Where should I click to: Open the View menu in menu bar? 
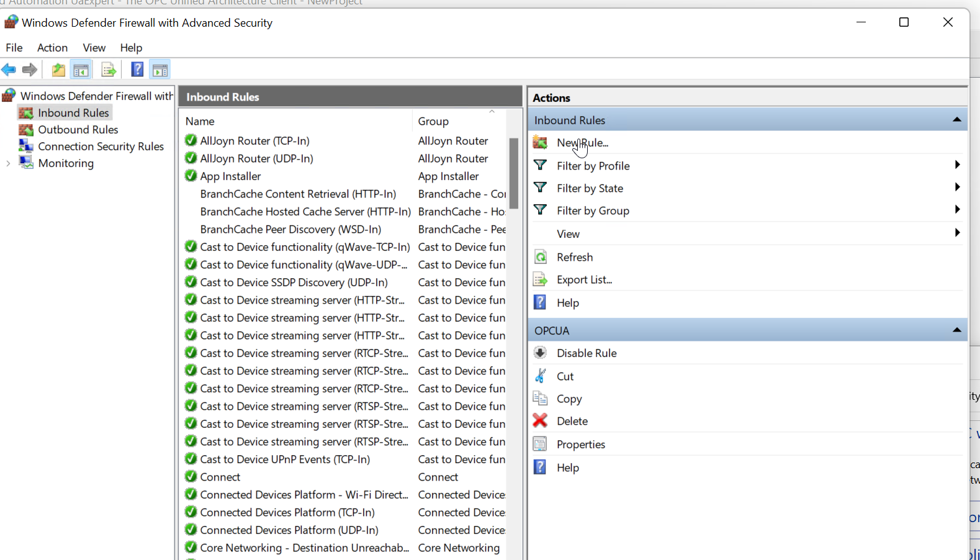(94, 48)
